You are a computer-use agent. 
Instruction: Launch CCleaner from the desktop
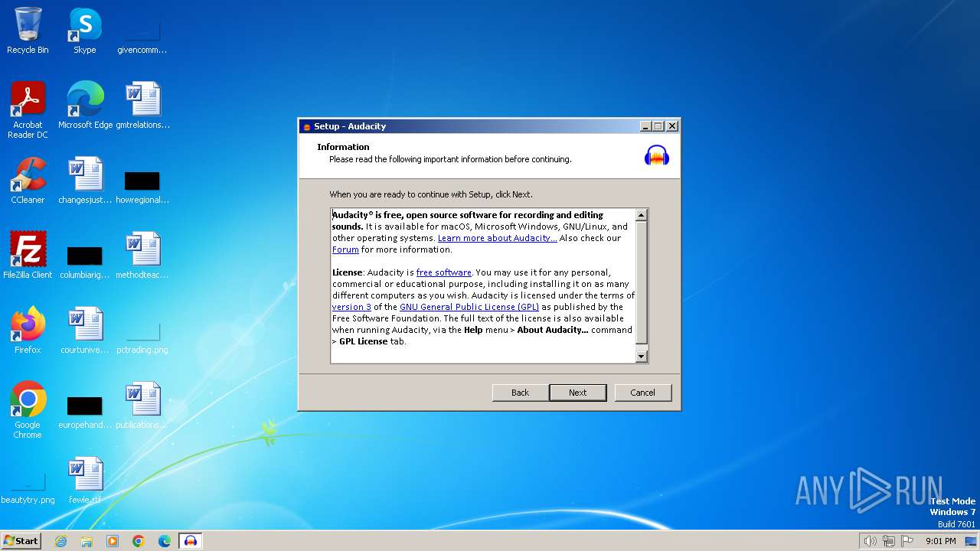tap(28, 180)
